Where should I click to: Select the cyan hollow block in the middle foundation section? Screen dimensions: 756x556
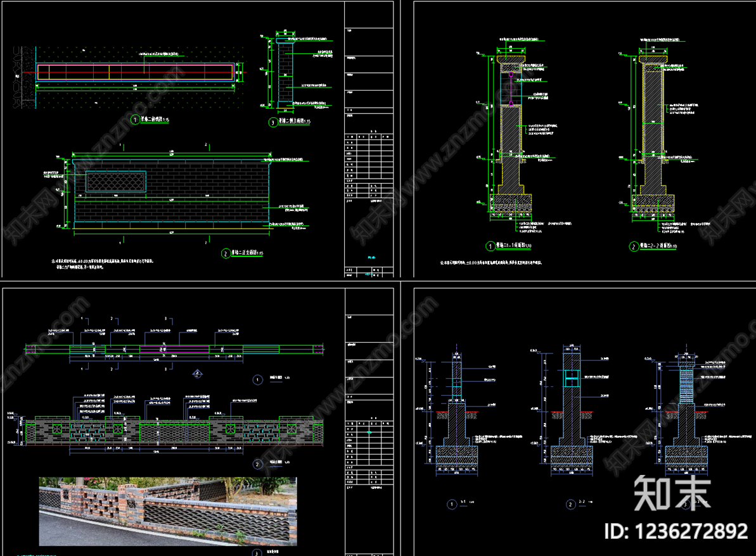tap(572, 378)
